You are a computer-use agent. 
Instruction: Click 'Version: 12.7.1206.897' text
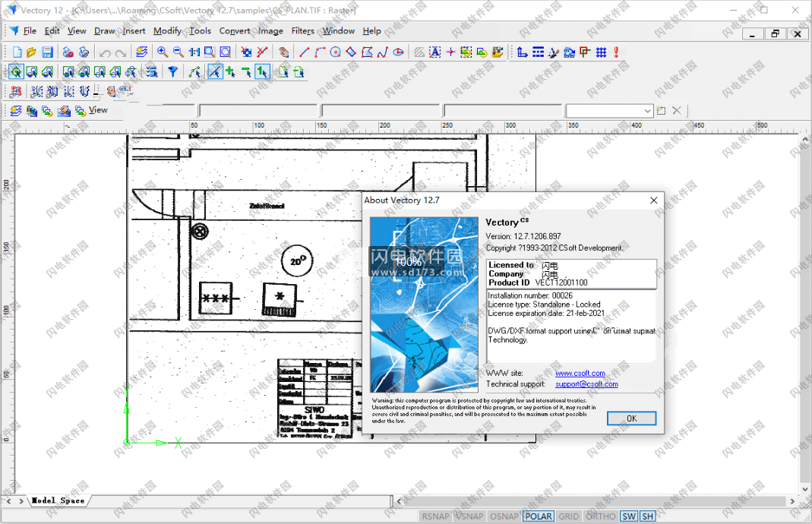click(523, 236)
